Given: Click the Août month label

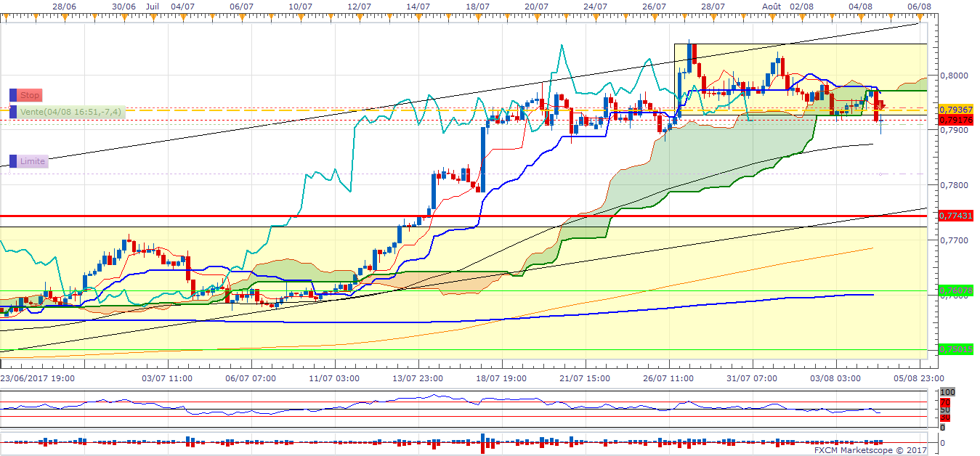Looking at the screenshot, I should point(772,6).
